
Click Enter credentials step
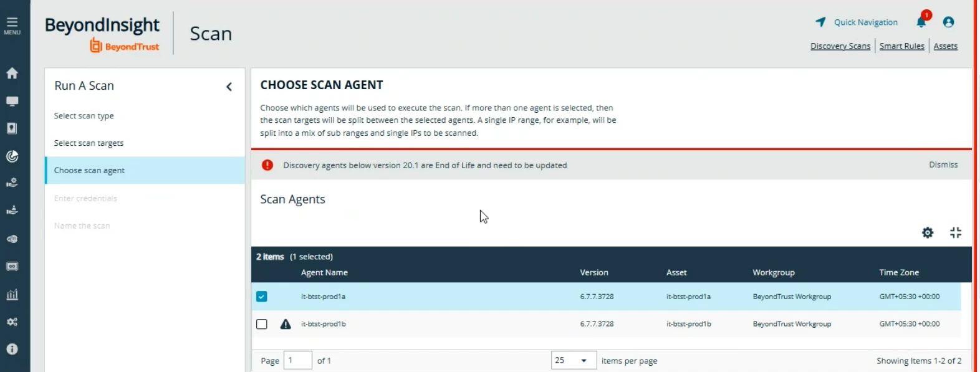point(85,198)
